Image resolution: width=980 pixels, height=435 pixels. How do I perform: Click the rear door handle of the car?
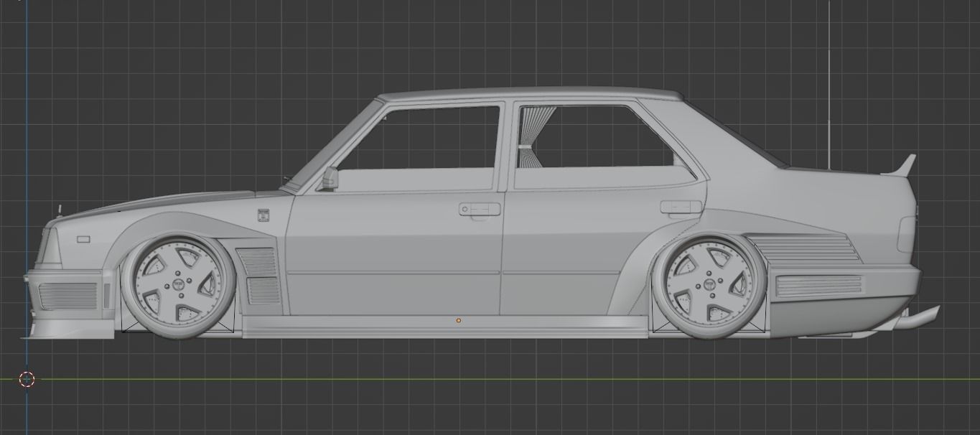pyautogui.click(x=681, y=207)
